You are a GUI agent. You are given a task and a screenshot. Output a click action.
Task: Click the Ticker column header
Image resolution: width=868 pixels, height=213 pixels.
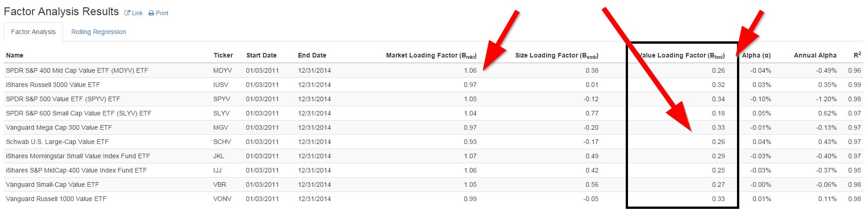(223, 55)
